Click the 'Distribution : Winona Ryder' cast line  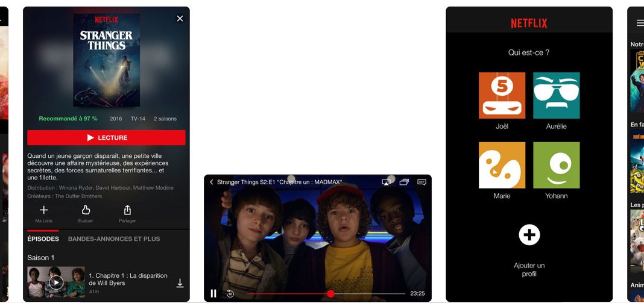(100, 187)
